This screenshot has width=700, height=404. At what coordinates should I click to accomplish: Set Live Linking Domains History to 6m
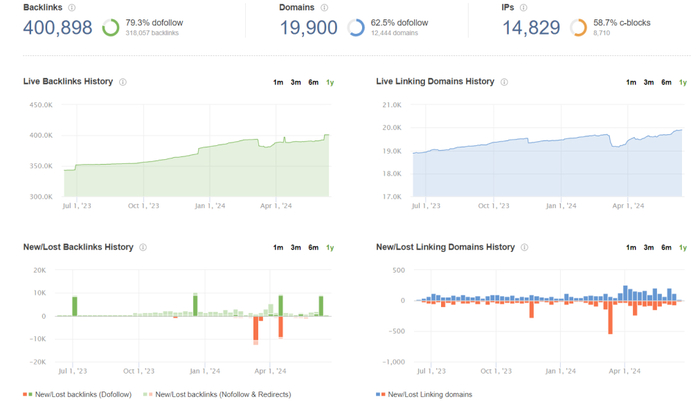coord(666,82)
